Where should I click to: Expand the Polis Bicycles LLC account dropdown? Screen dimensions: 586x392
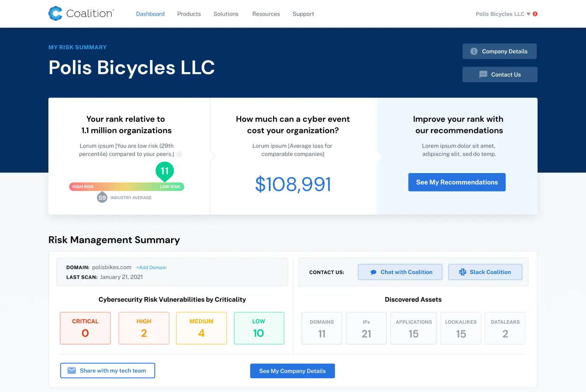503,14
